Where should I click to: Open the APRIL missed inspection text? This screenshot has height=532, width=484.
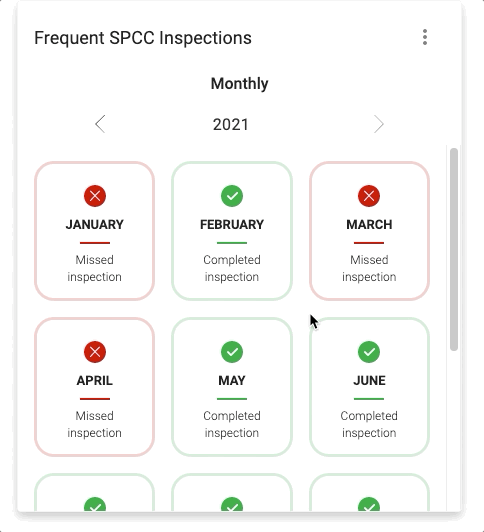click(x=94, y=424)
